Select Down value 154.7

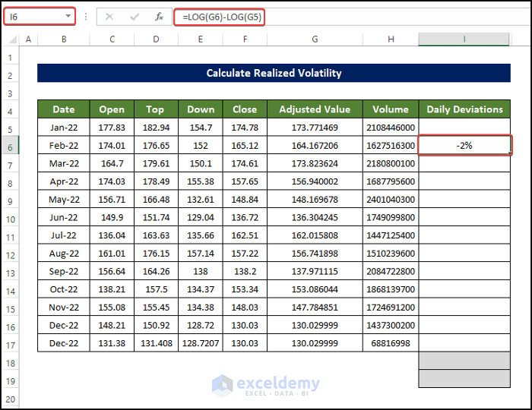click(201, 128)
